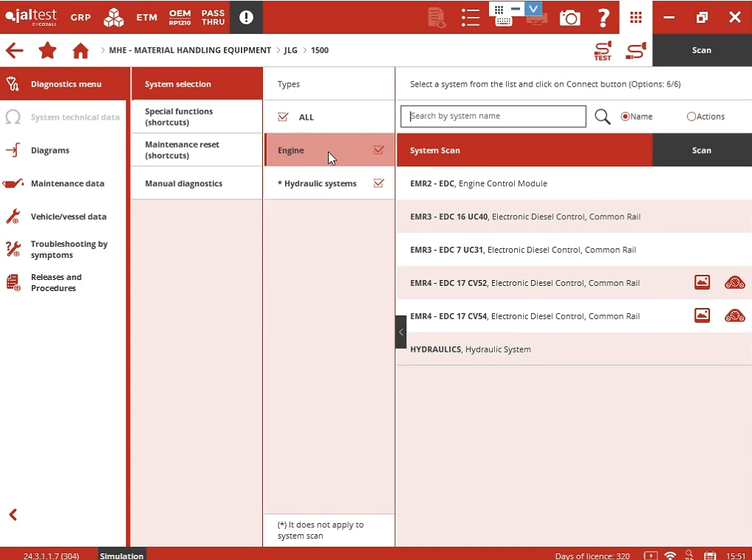Toggle the ALL types checkbox
Image resolution: width=752 pixels, height=560 pixels.
click(x=283, y=117)
